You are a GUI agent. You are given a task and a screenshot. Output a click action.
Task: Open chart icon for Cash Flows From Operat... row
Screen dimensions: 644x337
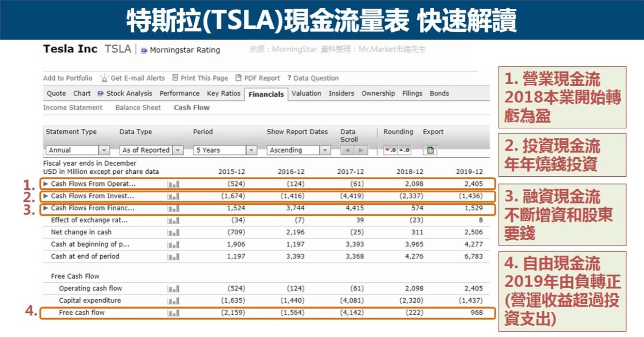(173, 184)
